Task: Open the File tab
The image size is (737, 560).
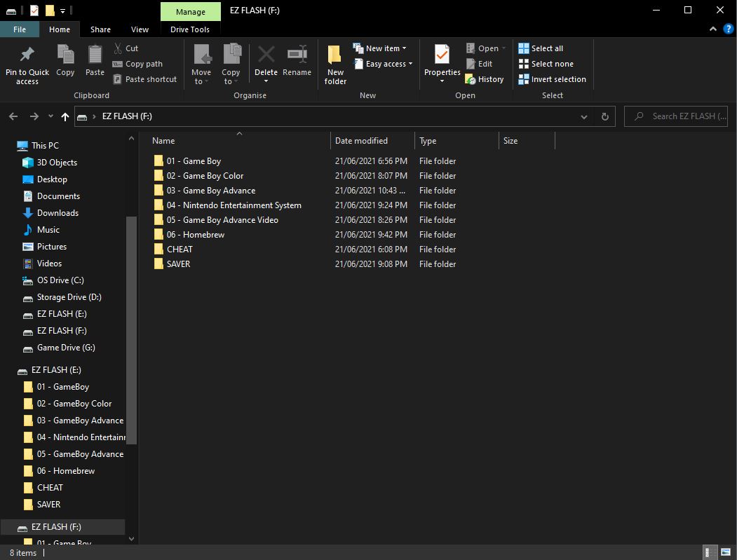Action: pyautogui.click(x=20, y=29)
